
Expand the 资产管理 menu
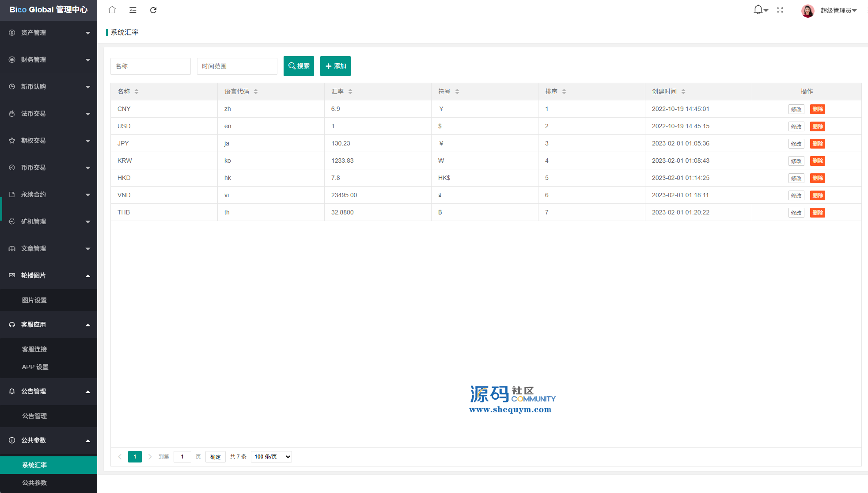click(49, 33)
